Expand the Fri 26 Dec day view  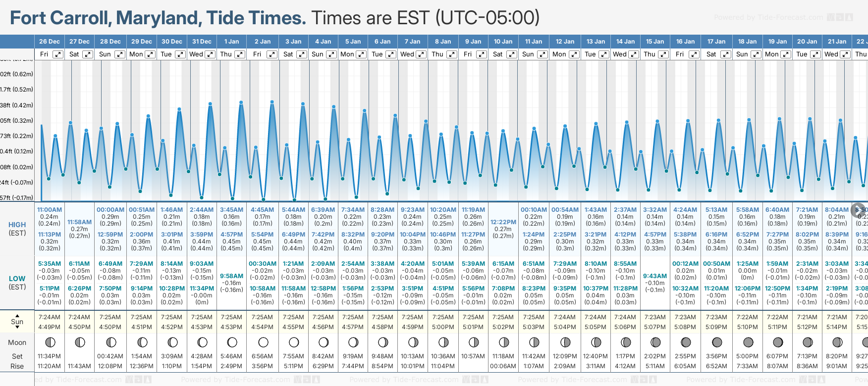coord(58,54)
